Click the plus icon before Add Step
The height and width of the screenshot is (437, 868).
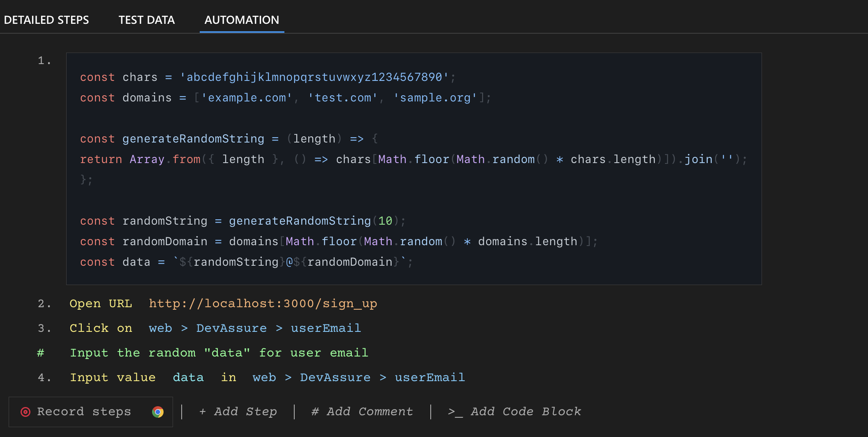[203, 412]
